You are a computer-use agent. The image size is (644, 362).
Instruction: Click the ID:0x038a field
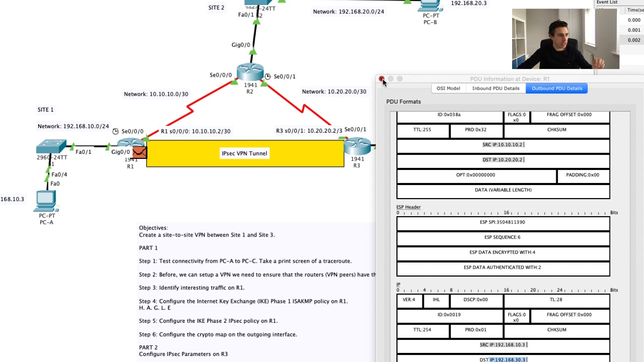pos(450,117)
